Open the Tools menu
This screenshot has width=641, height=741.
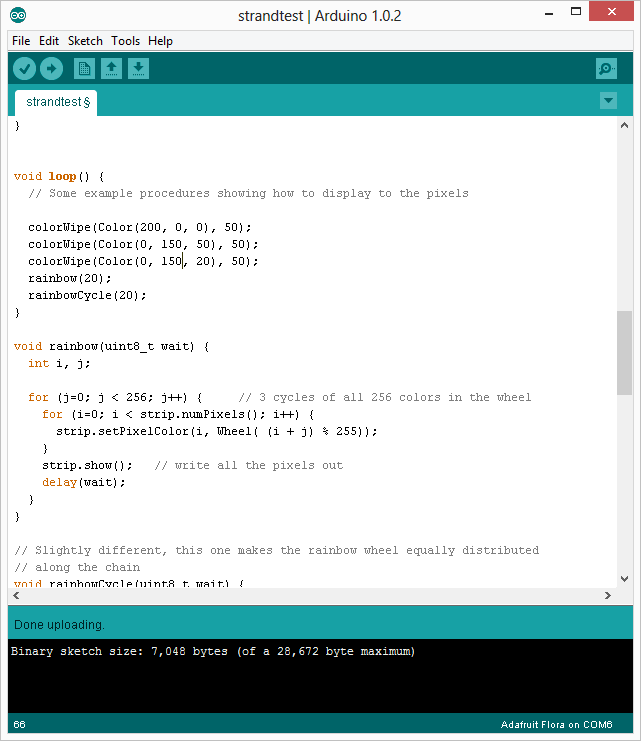pos(126,41)
